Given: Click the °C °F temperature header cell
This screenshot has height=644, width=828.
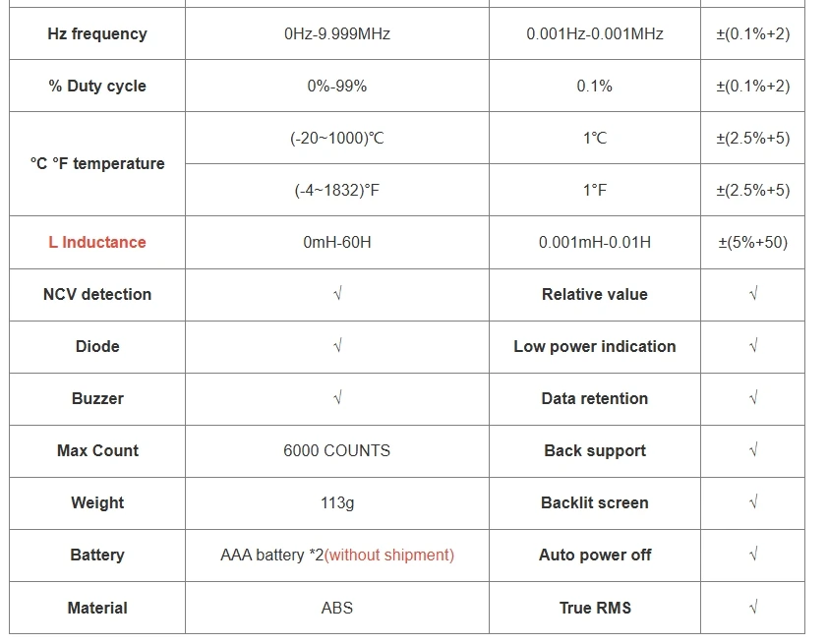Looking at the screenshot, I should [97, 163].
